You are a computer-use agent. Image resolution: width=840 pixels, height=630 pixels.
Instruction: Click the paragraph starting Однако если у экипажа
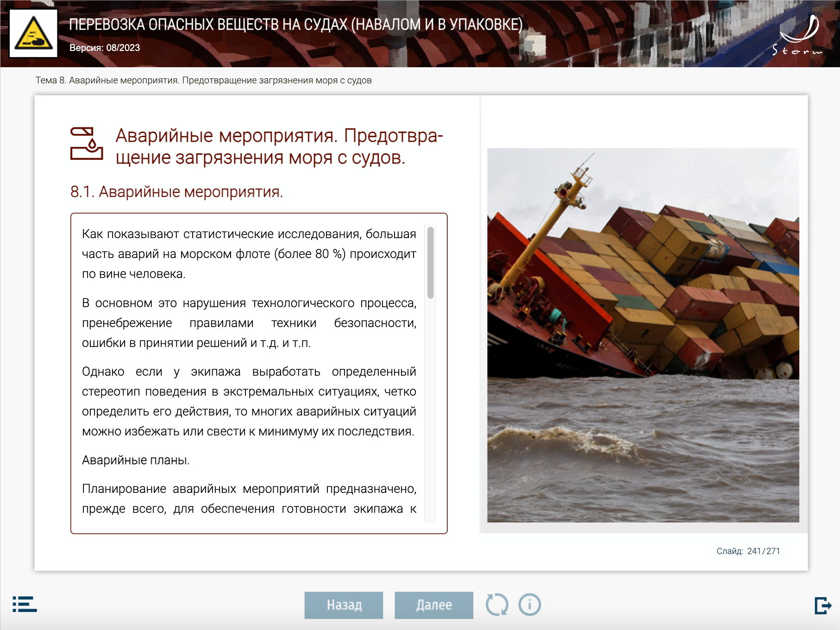pyautogui.click(x=249, y=401)
